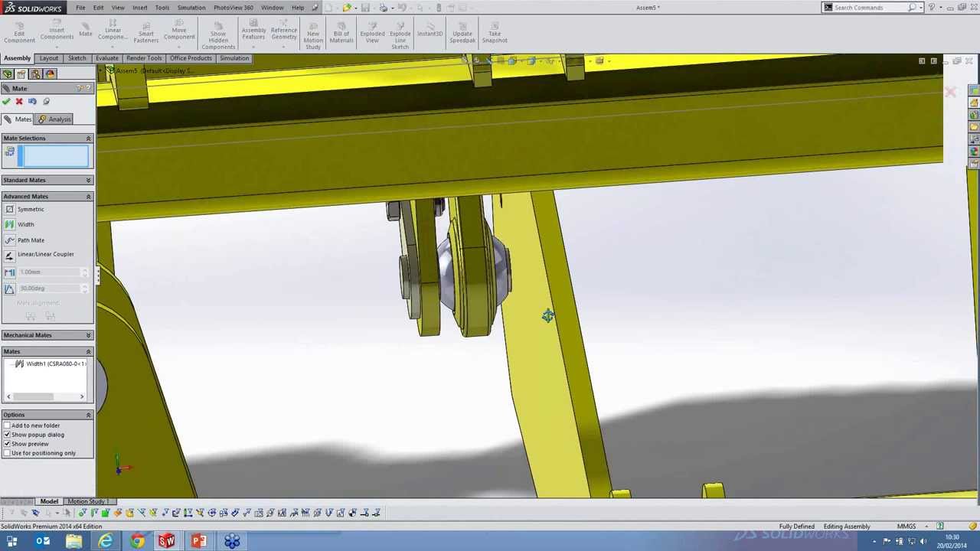Click the Mate tool in the ribbon
980x551 pixels.
(x=85, y=29)
